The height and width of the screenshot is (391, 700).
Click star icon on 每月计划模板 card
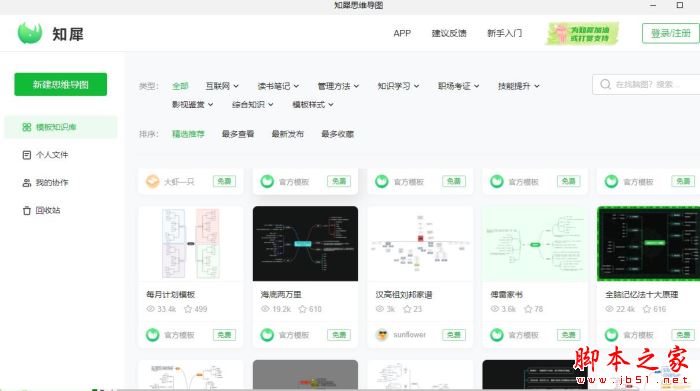(x=188, y=309)
